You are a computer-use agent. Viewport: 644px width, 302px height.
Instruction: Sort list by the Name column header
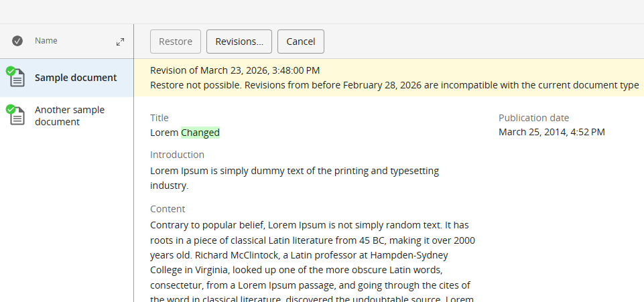(46, 41)
